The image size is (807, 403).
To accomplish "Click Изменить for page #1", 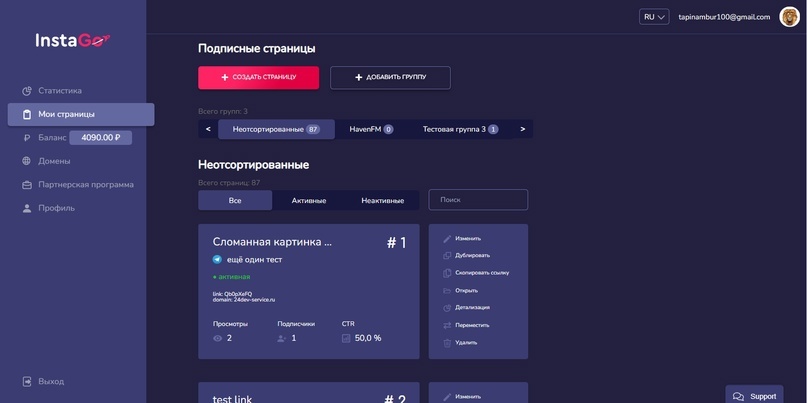I will tap(468, 239).
